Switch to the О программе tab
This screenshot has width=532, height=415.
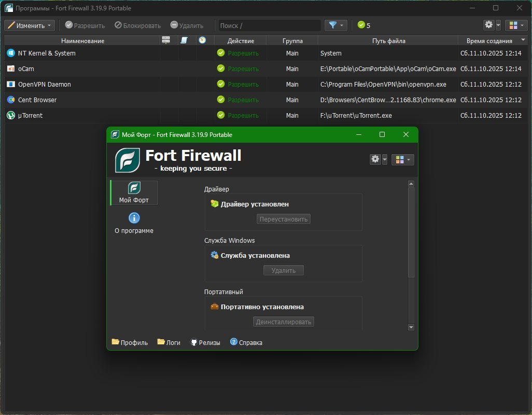point(134,223)
